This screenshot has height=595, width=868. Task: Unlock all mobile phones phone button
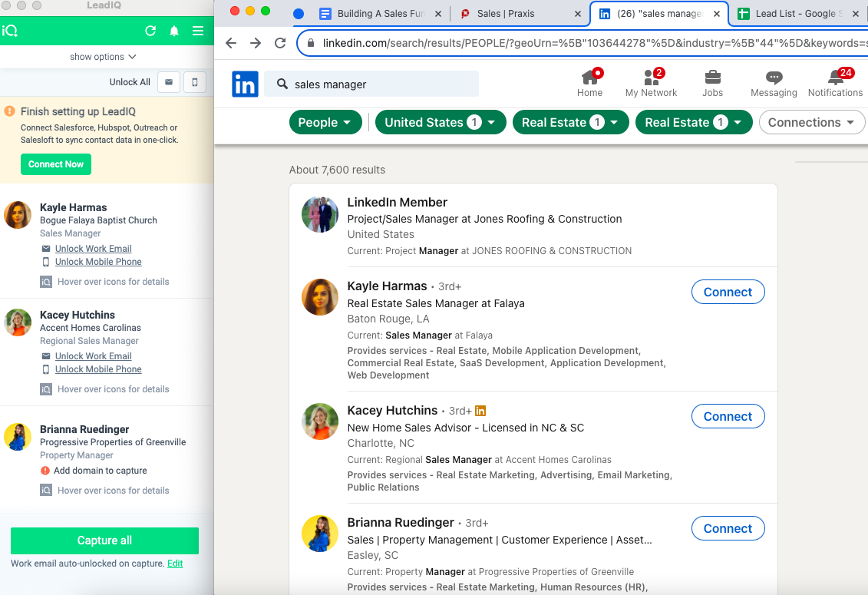[195, 82]
